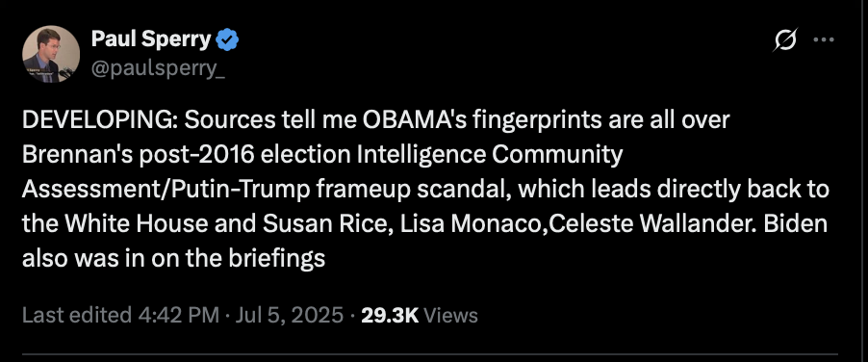Viewport: 868px width, 362px height.
Task: Open the Grok explain-post icon
Action: pyautogui.click(x=785, y=39)
